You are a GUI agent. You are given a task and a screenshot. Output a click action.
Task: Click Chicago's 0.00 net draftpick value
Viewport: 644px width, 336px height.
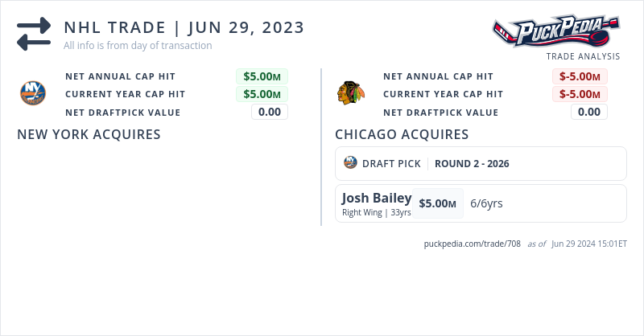coord(589,112)
